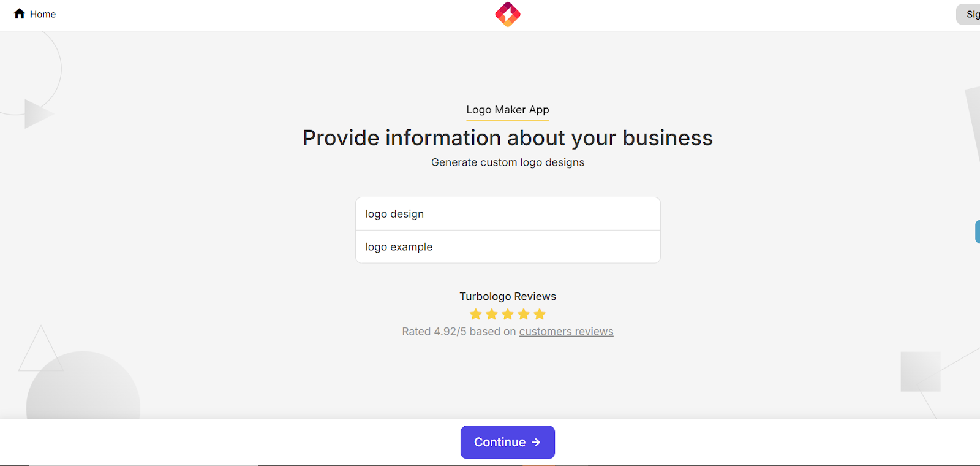Screen dimensions: 980x466
Task: Click inside the logo example input field
Action: pos(507,246)
